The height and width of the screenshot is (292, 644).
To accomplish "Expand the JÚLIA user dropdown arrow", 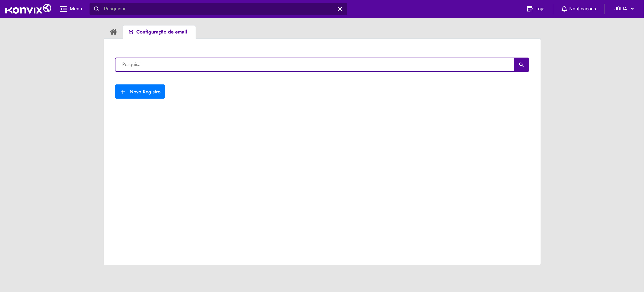I will 632,9.
